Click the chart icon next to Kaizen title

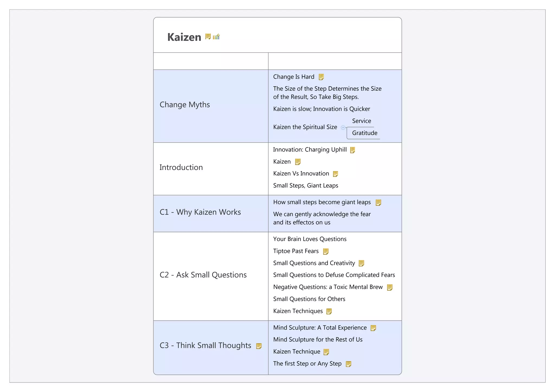point(216,37)
